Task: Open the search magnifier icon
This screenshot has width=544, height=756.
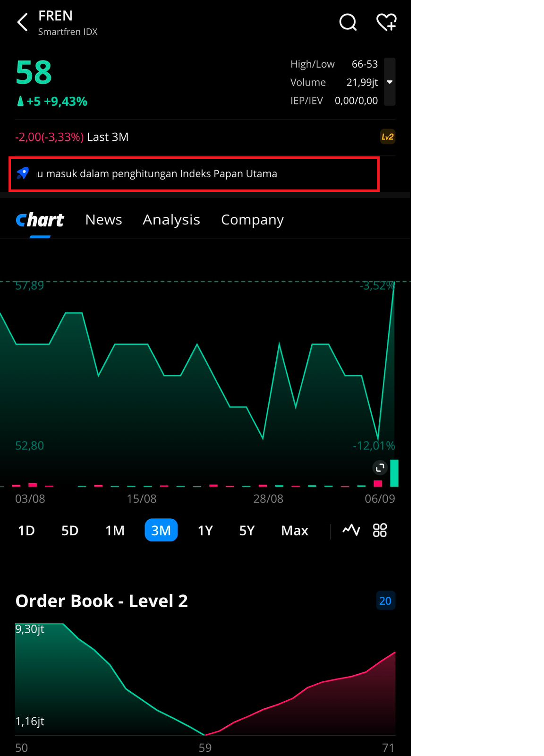Action: click(348, 22)
